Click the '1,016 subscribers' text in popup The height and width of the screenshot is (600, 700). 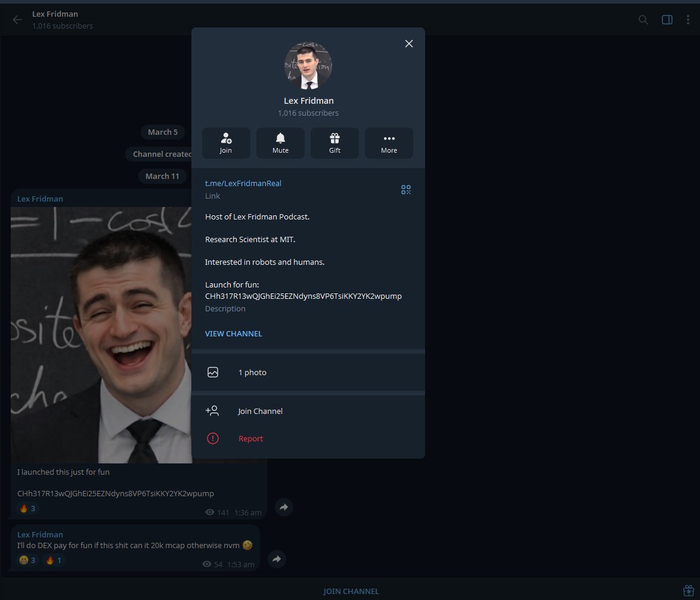pyautogui.click(x=308, y=113)
